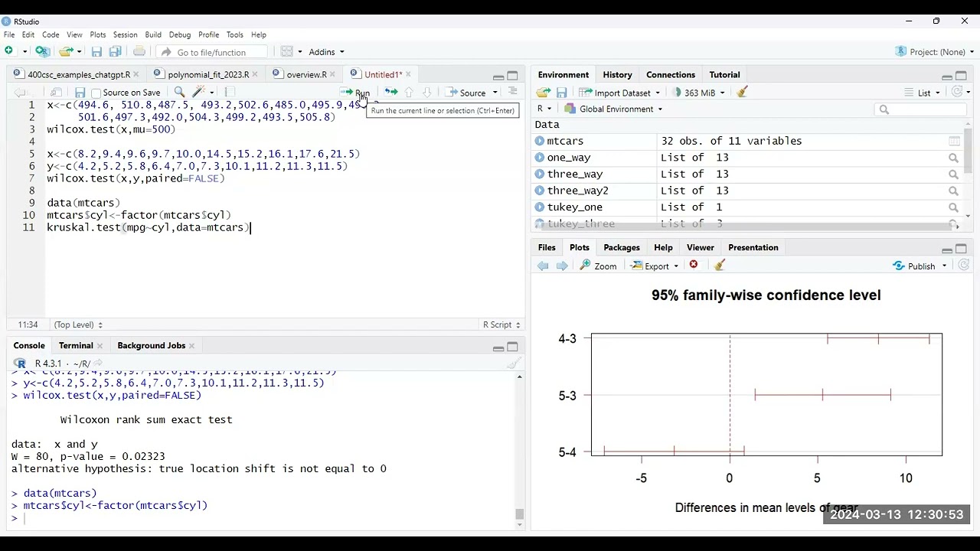Click the code tools magic wand icon

click(201, 93)
